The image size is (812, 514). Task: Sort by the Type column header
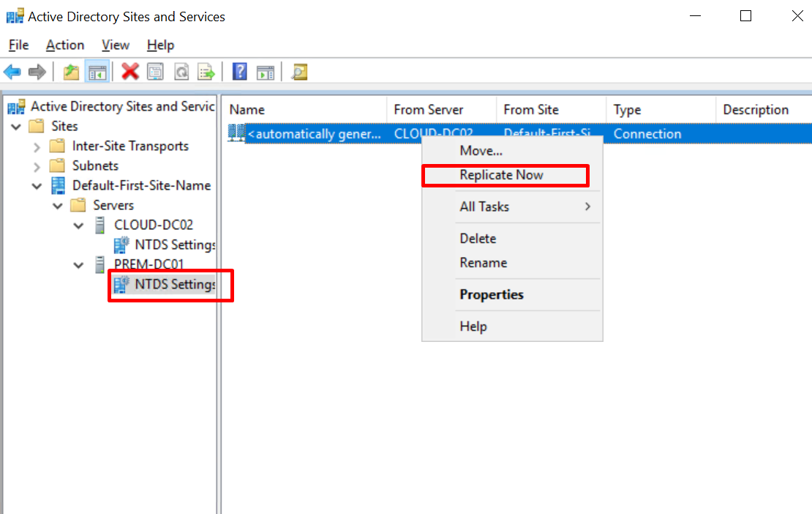click(x=661, y=110)
